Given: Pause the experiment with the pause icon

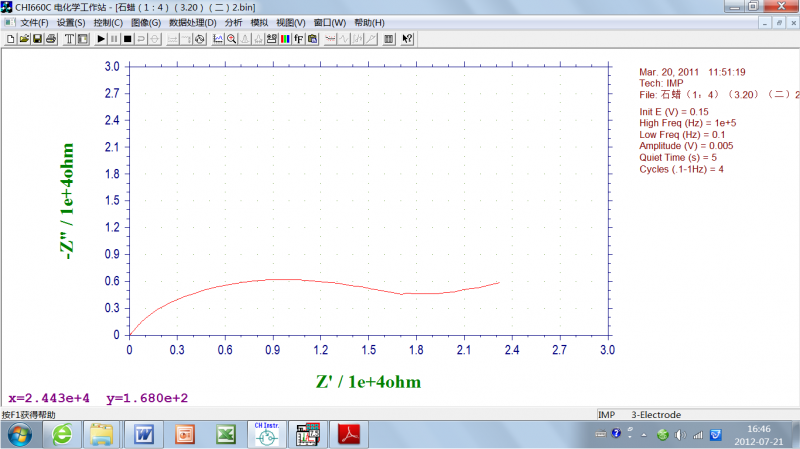Looking at the screenshot, I should (x=114, y=39).
